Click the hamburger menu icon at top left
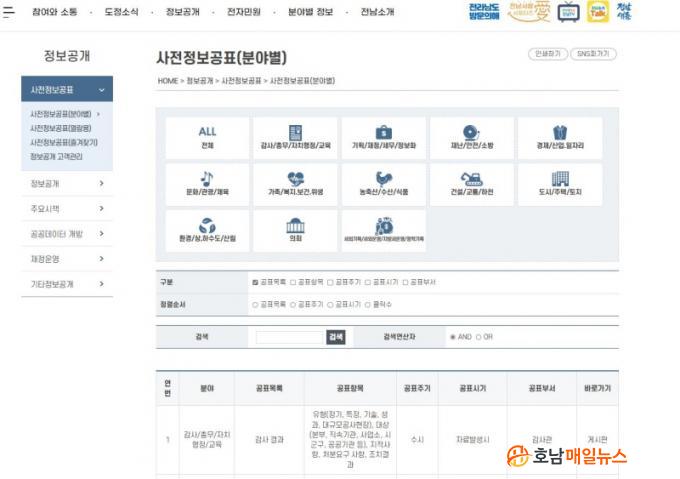This screenshot has height=479, width=680. point(9,12)
